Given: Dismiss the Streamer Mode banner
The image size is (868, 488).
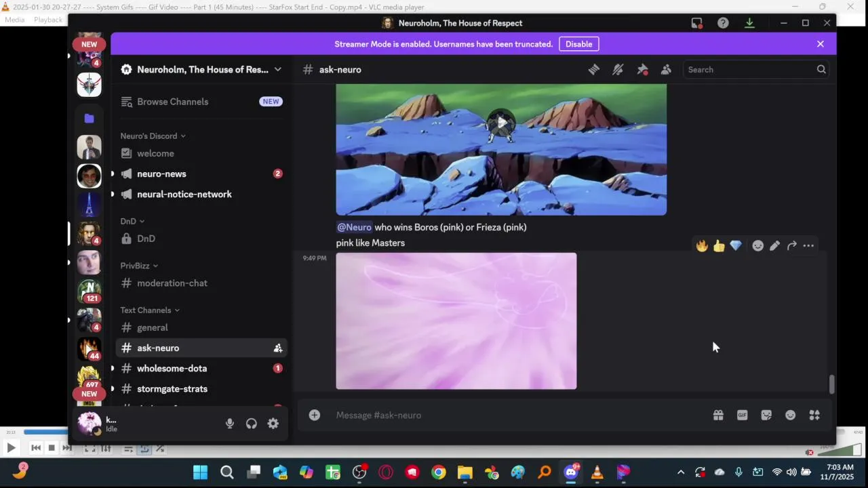Looking at the screenshot, I should [820, 44].
